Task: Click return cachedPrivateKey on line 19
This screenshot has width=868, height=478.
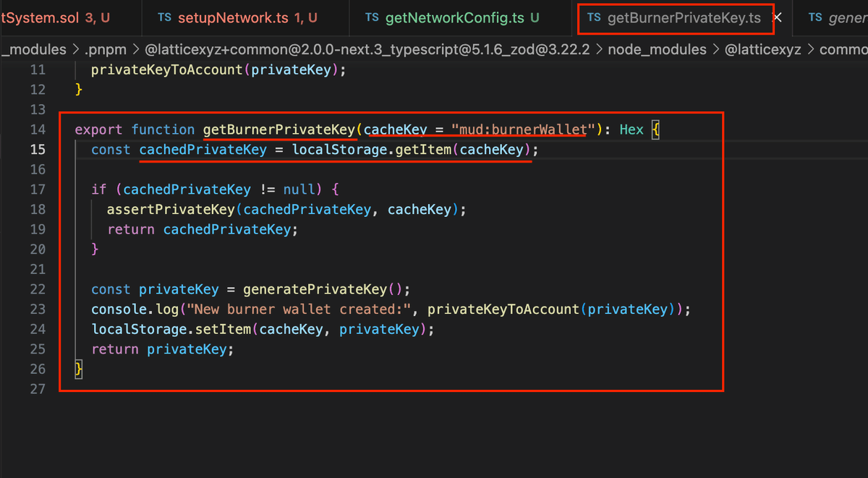Action: 203,229
